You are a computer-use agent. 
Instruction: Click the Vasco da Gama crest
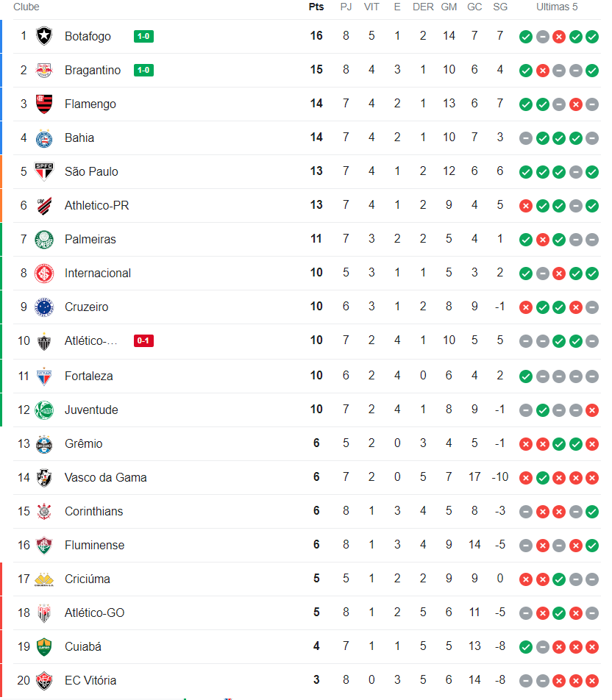[x=44, y=477]
